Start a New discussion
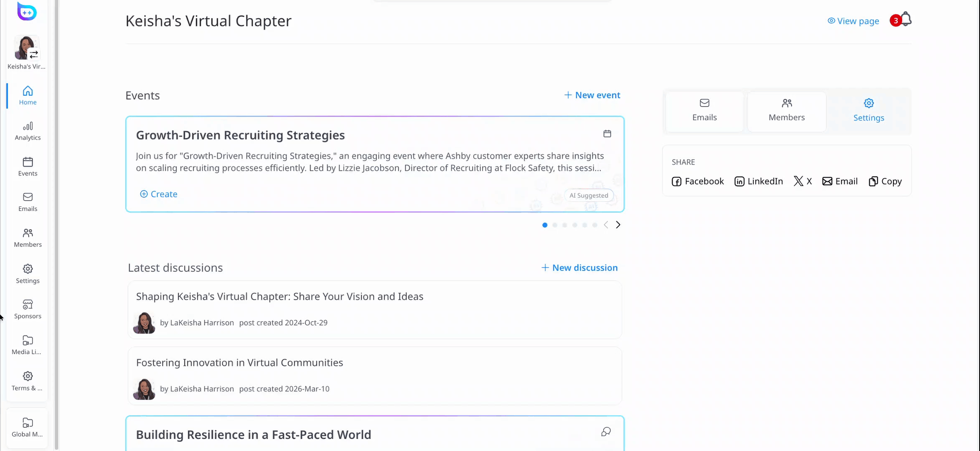 [x=579, y=268]
